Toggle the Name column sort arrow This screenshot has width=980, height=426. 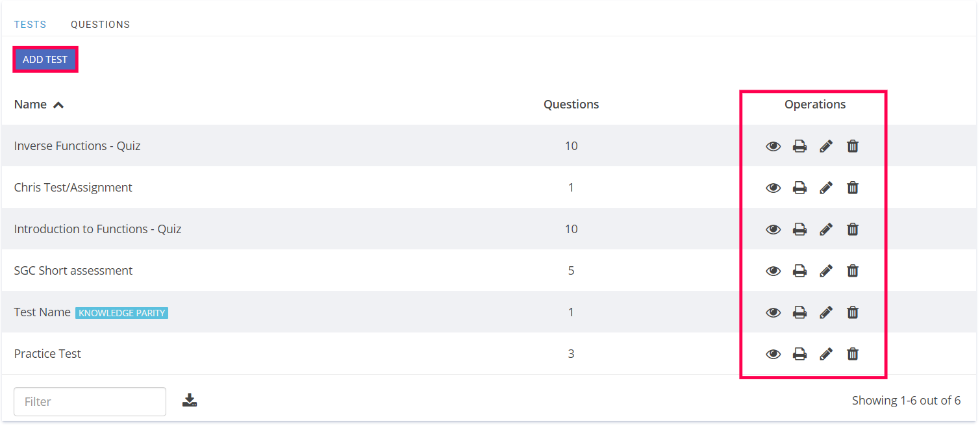(x=58, y=105)
